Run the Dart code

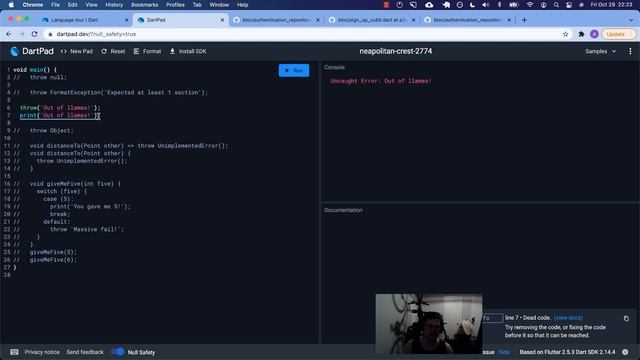click(x=294, y=70)
